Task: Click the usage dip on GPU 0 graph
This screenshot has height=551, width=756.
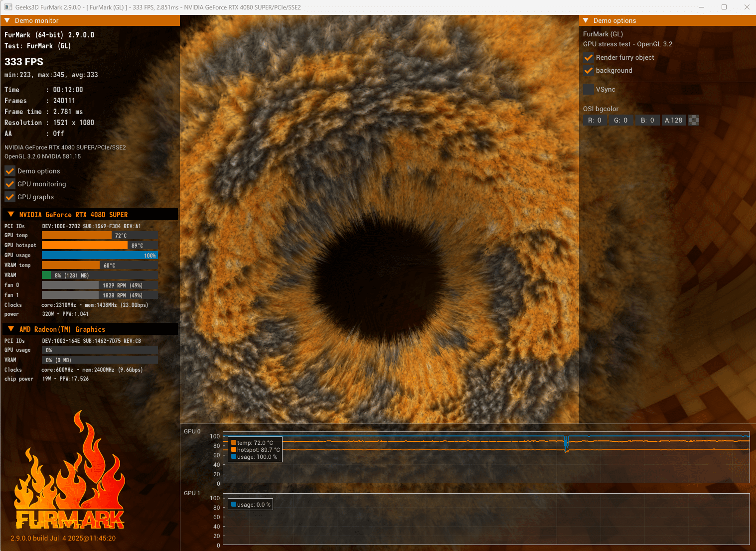Action: pyautogui.click(x=566, y=444)
